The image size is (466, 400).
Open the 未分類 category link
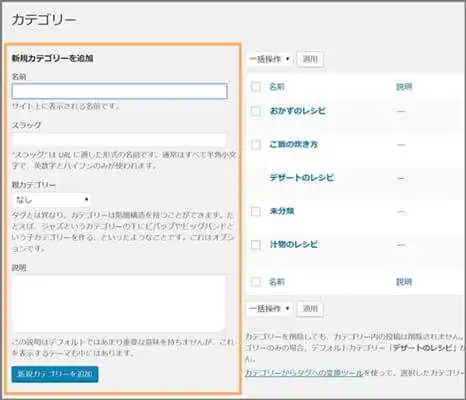point(282,211)
